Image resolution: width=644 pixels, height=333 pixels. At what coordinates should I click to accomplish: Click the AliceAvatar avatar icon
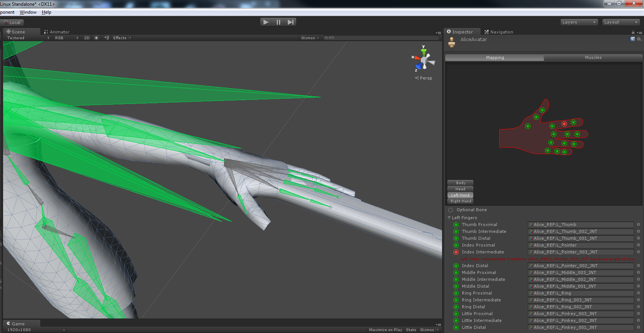point(452,43)
